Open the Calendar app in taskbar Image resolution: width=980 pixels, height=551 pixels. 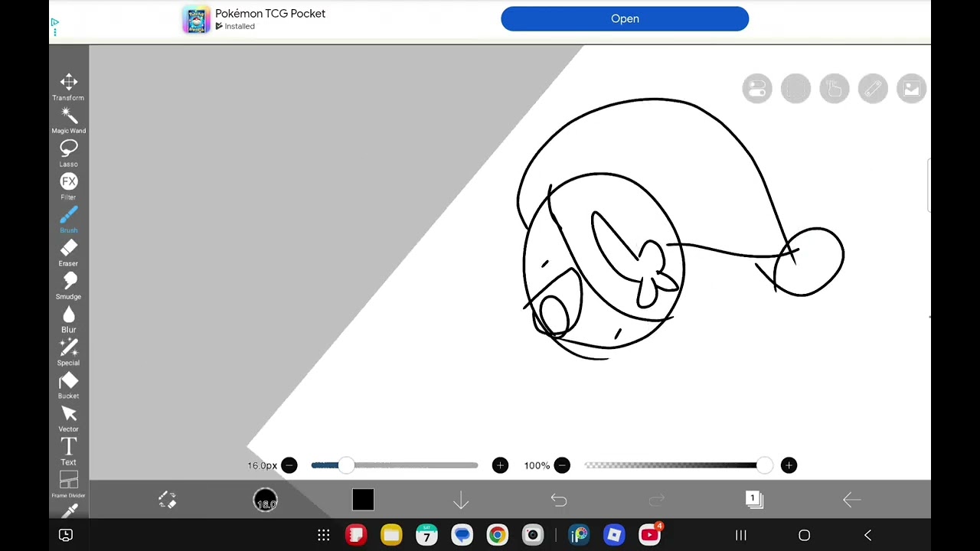click(x=426, y=535)
